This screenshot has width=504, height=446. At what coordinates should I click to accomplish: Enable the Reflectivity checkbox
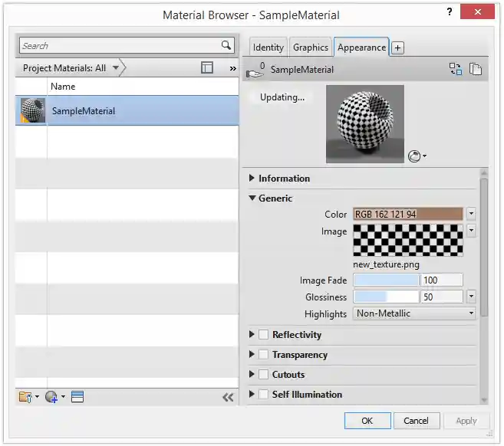click(263, 335)
